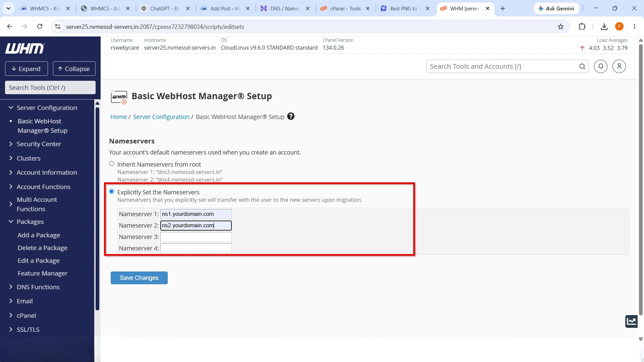The height and width of the screenshot is (362, 644).
Task: Click the main page vertical scrollbar
Action: (641, 179)
